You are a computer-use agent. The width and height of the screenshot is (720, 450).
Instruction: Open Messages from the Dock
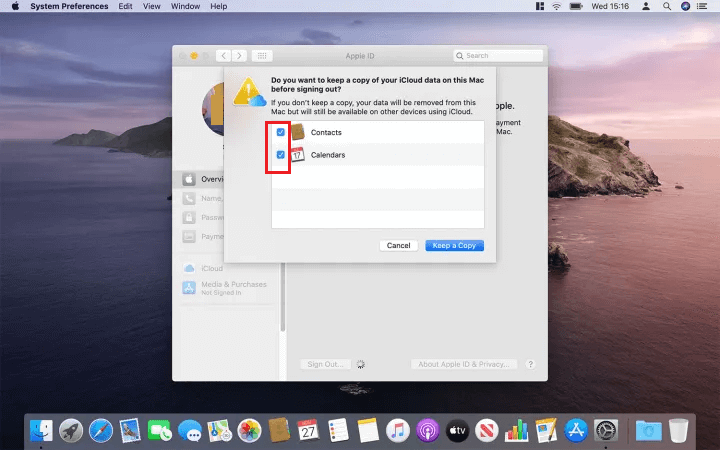pos(190,431)
